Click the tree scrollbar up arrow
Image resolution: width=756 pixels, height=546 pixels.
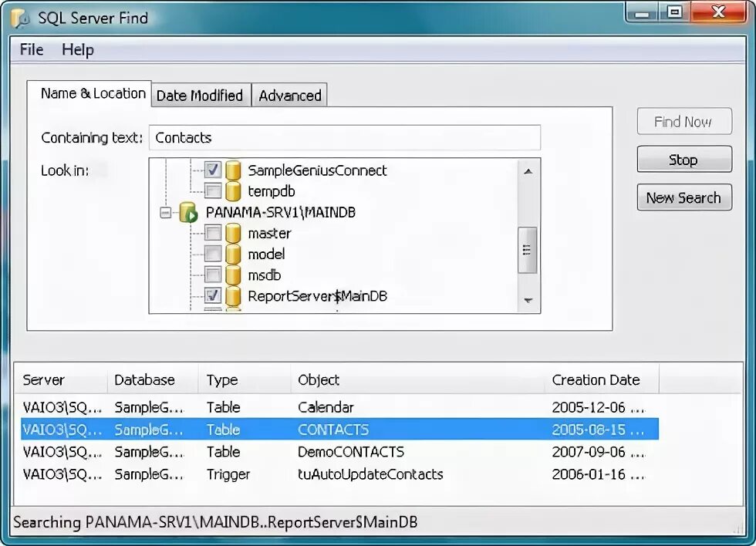click(x=528, y=171)
